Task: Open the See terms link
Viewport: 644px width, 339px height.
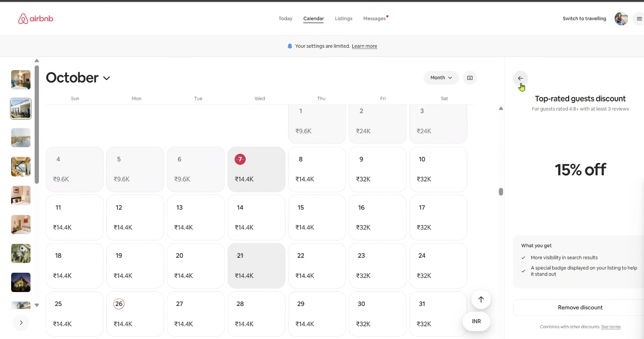Action: [611, 327]
